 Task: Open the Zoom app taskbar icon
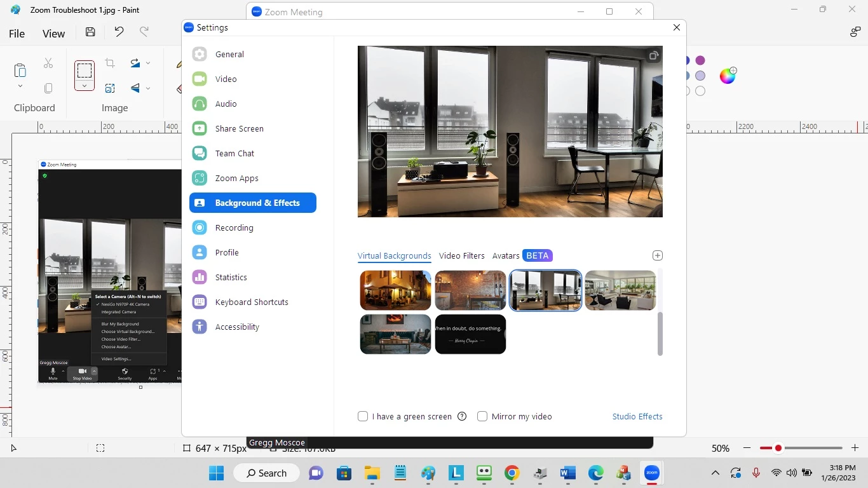(x=652, y=473)
